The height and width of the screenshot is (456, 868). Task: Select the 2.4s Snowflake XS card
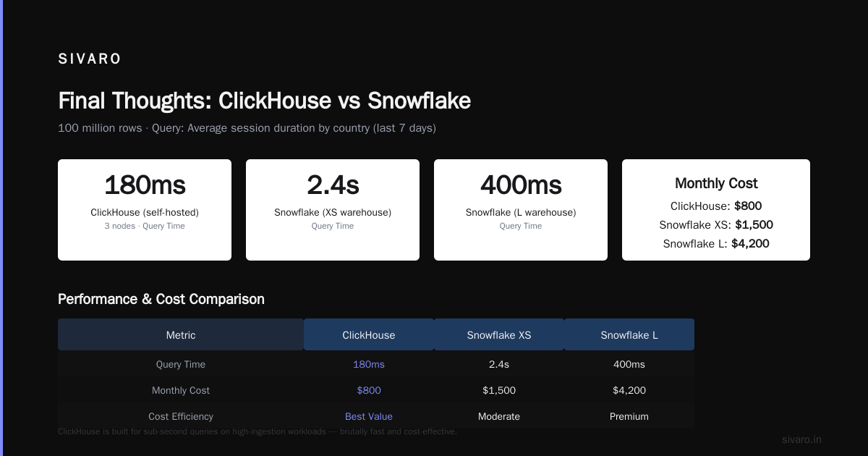[333, 210]
